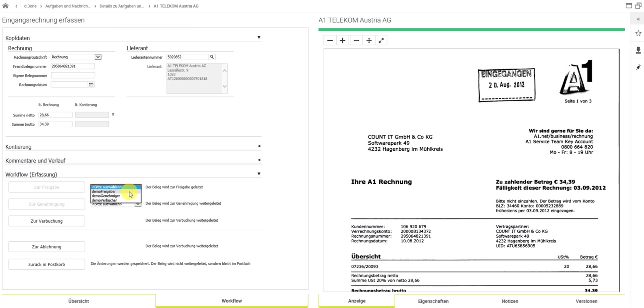Send invoice with Zur Verbuchung button

[47, 221]
